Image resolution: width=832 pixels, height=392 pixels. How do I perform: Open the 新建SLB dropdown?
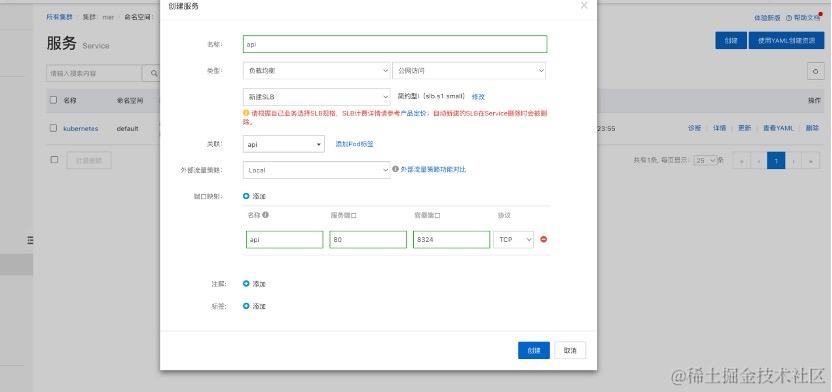(x=316, y=97)
